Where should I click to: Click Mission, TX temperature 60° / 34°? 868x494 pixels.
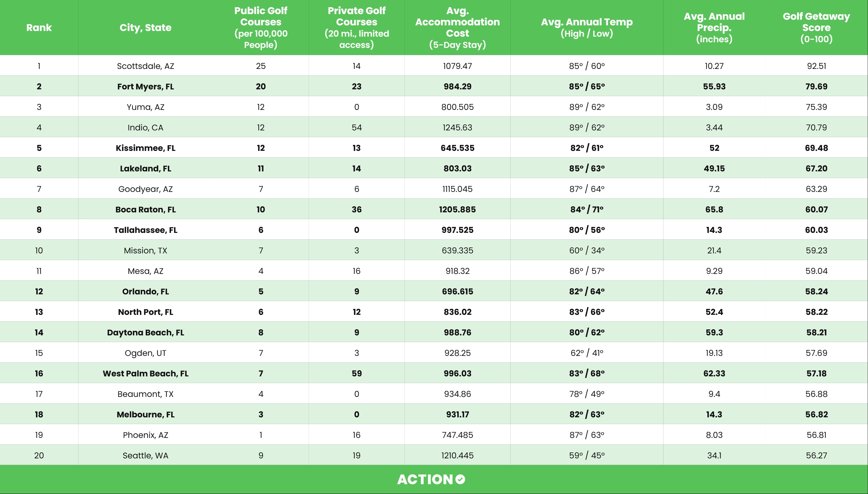[x=587, y=250]
